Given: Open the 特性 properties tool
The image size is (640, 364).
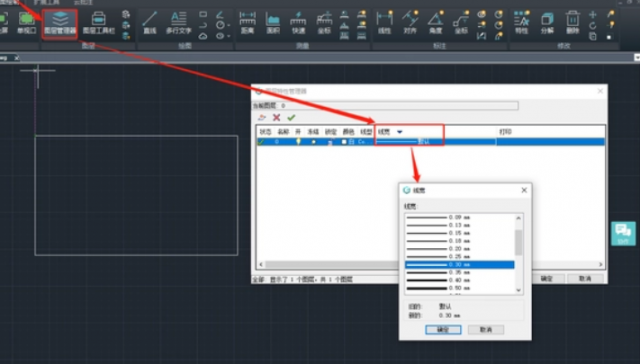Looking at the screenshot, I should pos(522,23).
